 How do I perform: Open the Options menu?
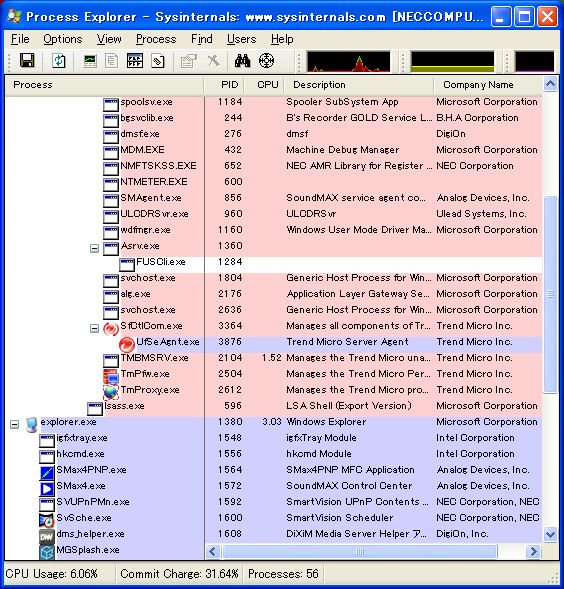(x=63, y=39)
